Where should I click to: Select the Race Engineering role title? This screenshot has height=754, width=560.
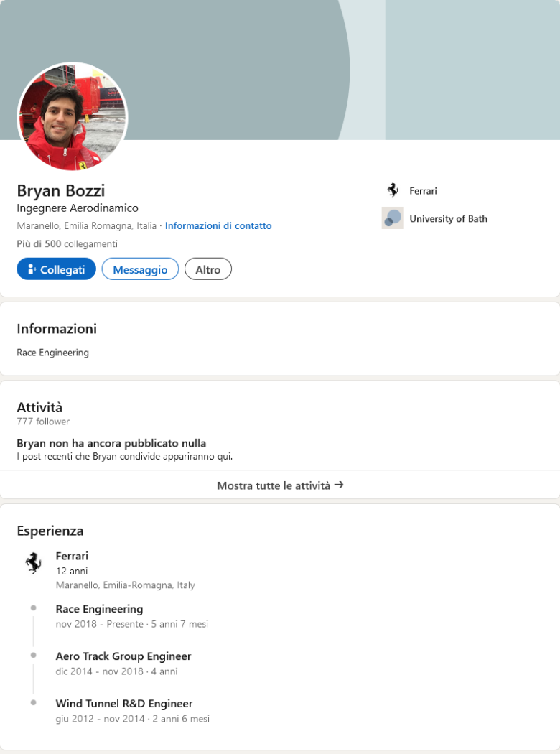tap(100, 609)
